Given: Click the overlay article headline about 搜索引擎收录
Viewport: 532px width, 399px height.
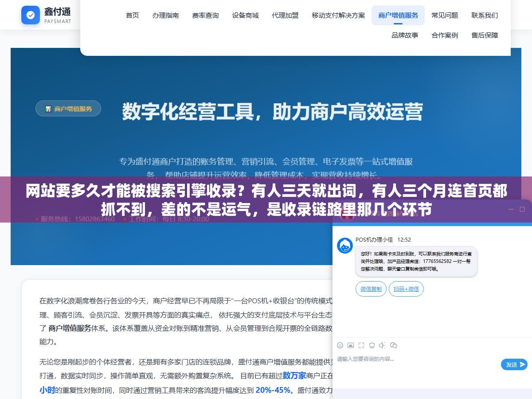Looking at the screenshot, I should [x=266, y=200].
